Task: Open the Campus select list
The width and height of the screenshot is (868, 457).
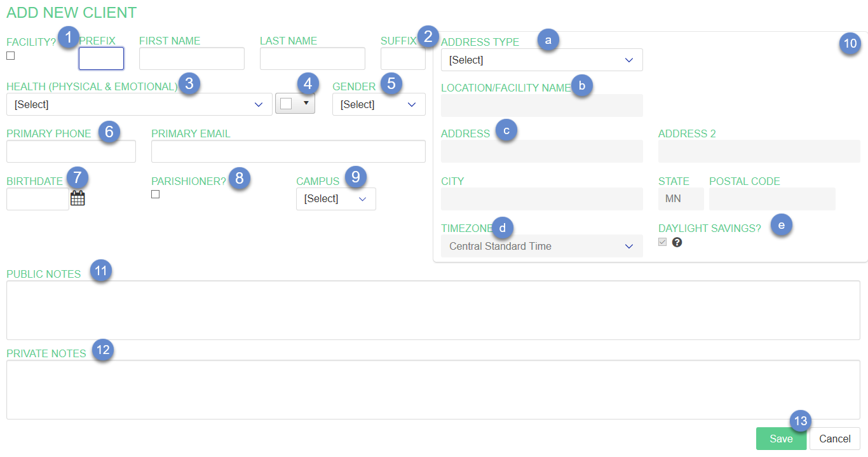Action: (x=336, y=199)
